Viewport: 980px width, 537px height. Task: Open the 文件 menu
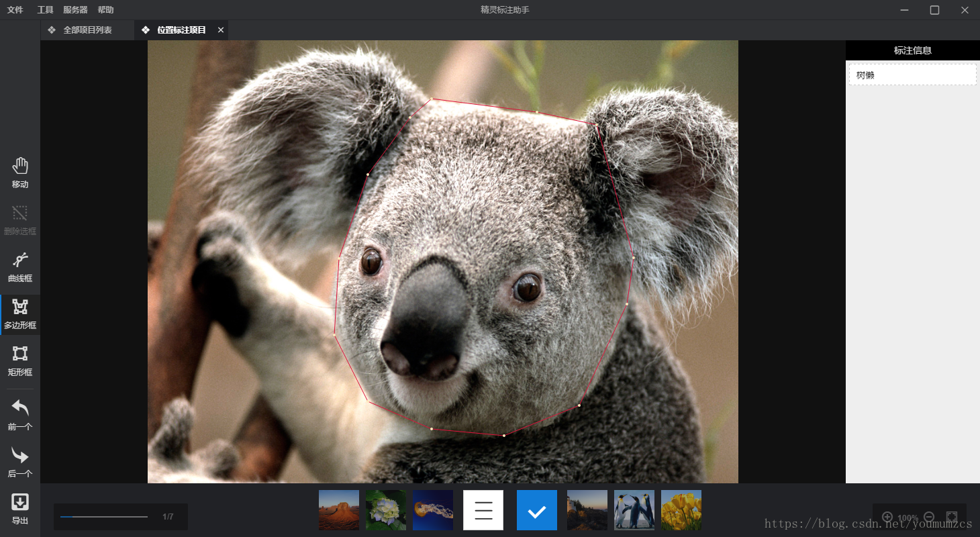pyautogui.click(x=15, y=10)
